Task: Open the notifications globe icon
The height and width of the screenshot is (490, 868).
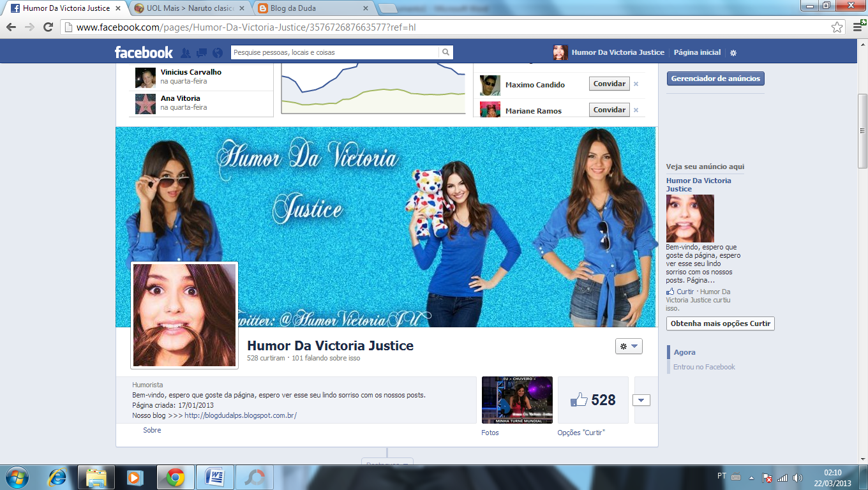Action: pos(218,53)
